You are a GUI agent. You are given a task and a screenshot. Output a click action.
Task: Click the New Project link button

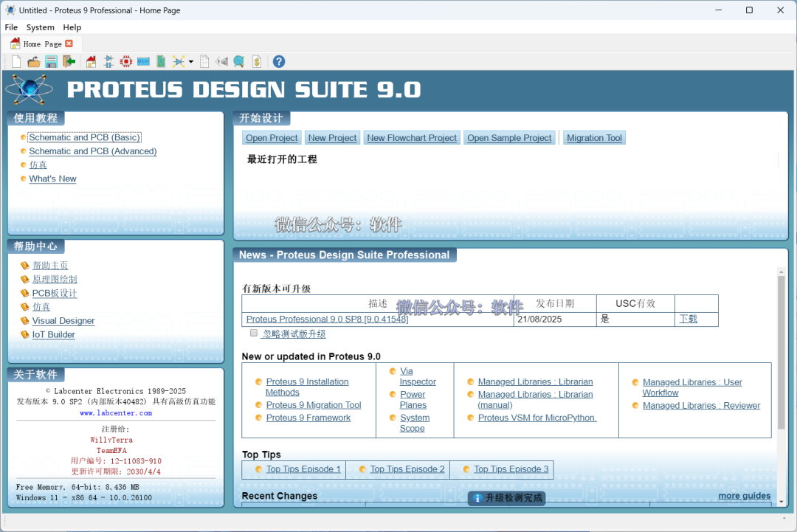pyautogui.click(x=332, y=138)
